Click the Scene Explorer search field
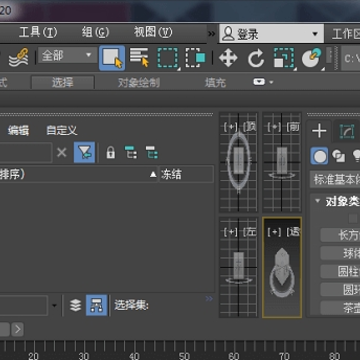The image size is (360, 360). [x=25, y=153]
